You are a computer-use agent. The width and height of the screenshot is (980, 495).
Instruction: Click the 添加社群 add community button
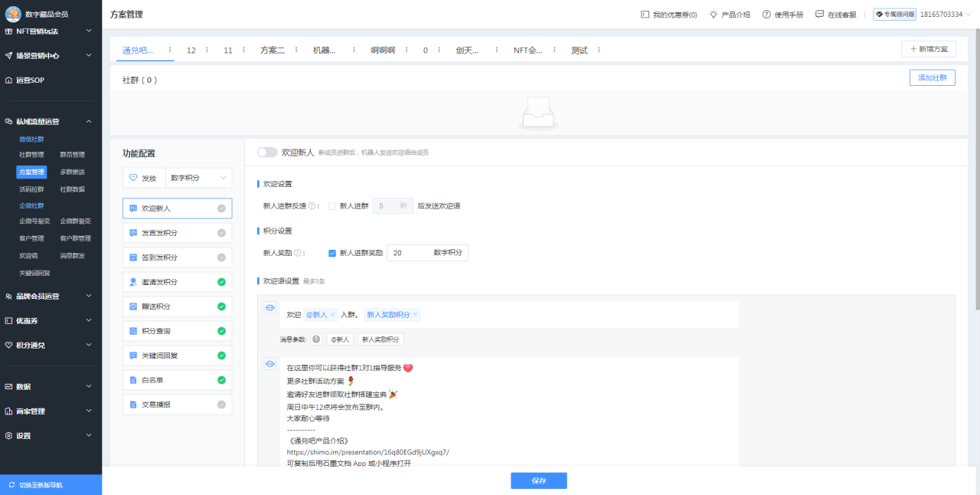932,77
